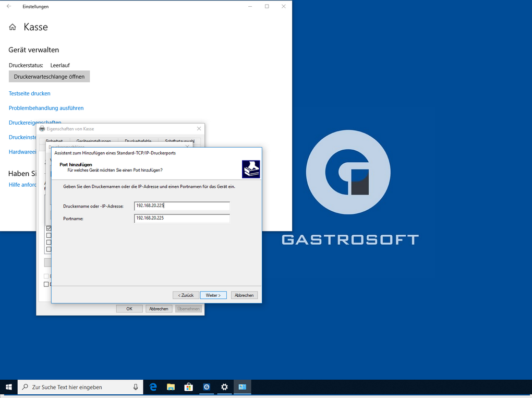Go back with the < Zurück button
Viewport: 532px width, 398px height.
(186, 295)
